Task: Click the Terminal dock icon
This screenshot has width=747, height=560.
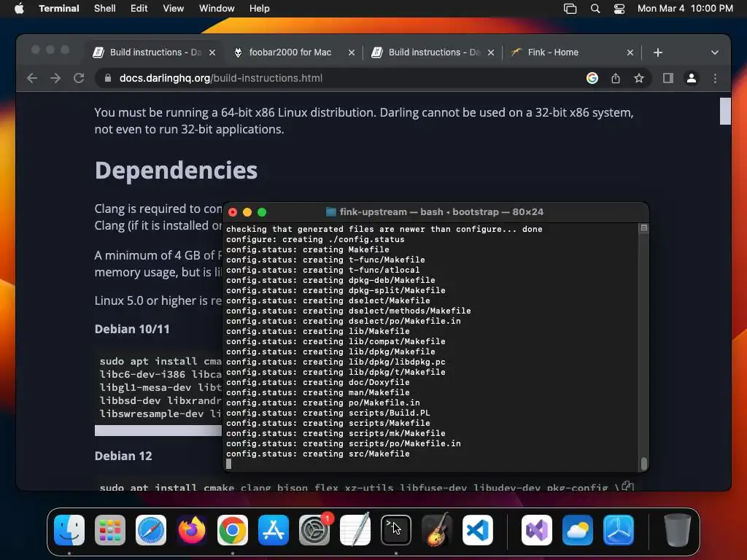Action: pyautogui.click(x=396, y=529)
